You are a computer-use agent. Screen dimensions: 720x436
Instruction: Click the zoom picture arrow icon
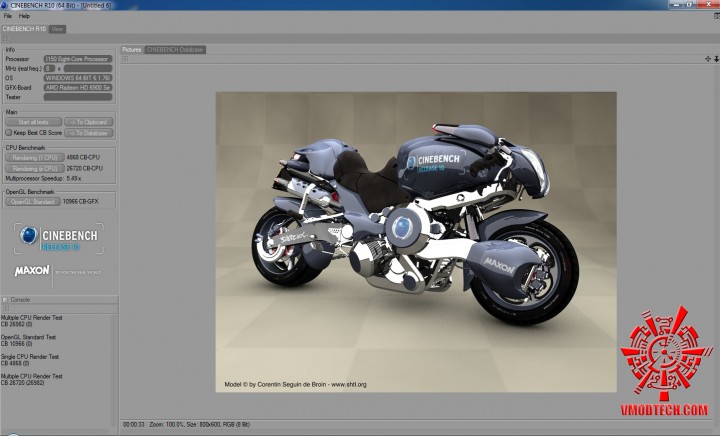[x=716, y=59]
